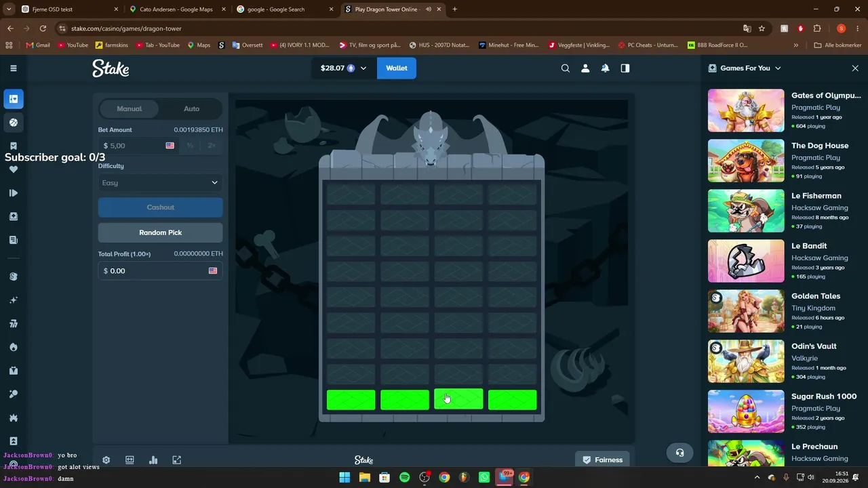
Task: Open Chrome tab search dropdown arrow
Action: coord(9,9)
